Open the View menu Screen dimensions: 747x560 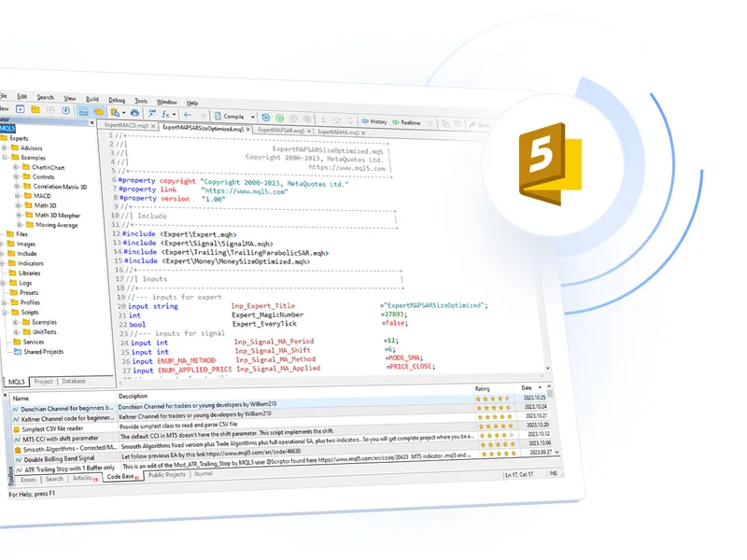pos(69,98)
